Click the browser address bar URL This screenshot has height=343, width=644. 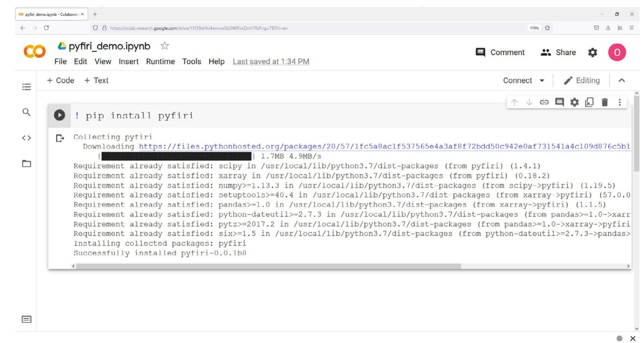(199, 28)
